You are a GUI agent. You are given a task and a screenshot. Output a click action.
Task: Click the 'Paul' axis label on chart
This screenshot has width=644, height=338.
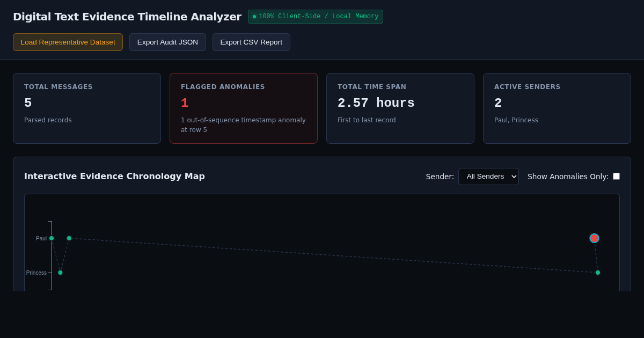[x=41, y=238]
